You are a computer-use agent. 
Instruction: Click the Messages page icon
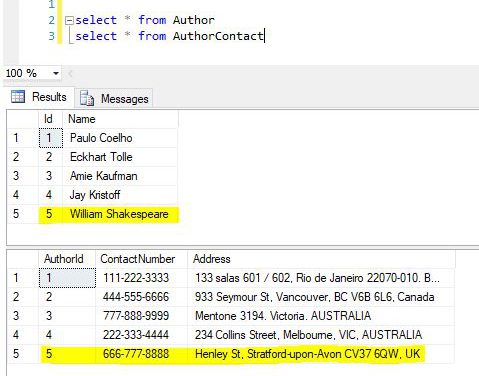87,98
